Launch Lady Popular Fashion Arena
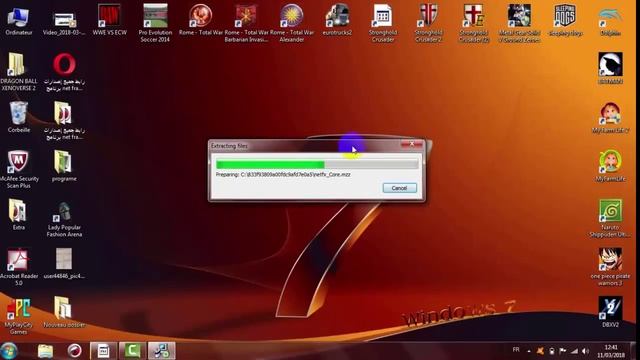Viewport: 640px width, 360px height. pyautogui.click(x=64, y=218)
